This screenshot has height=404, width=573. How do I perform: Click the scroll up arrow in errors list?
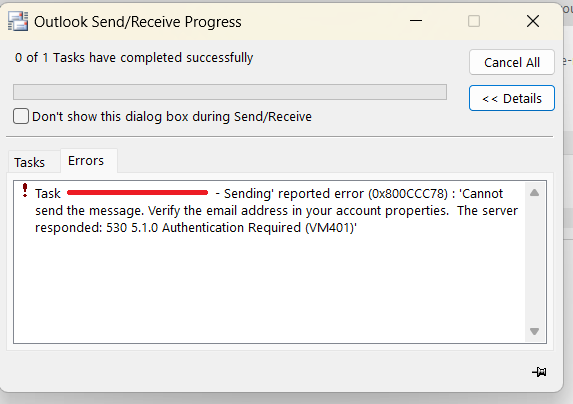tap(534, 193)
